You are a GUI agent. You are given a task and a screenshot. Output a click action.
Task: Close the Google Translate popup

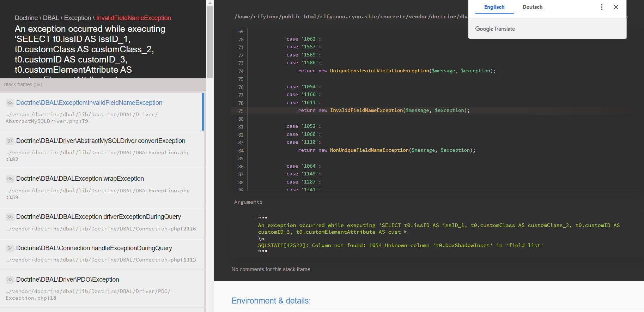click(x=616, y=7)
